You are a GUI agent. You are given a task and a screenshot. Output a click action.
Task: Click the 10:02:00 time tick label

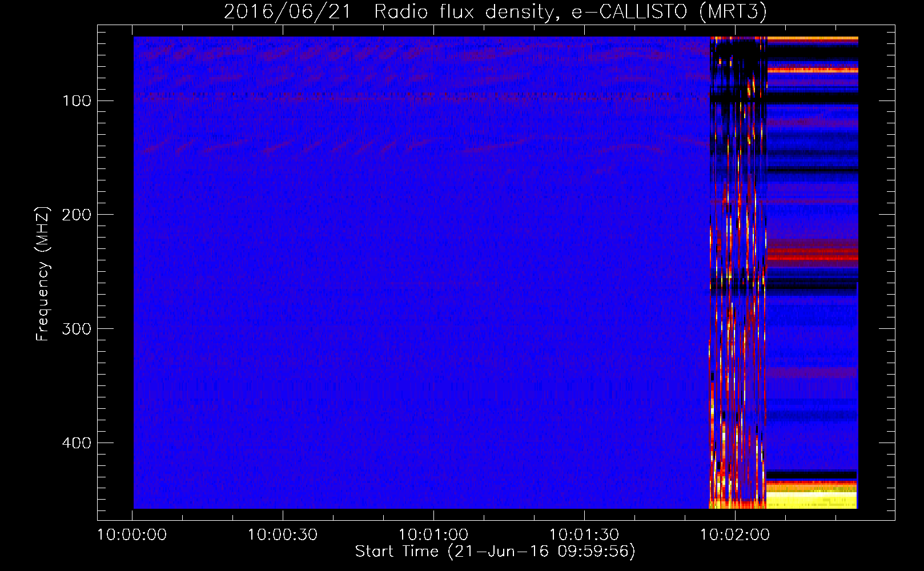[735, 535]
